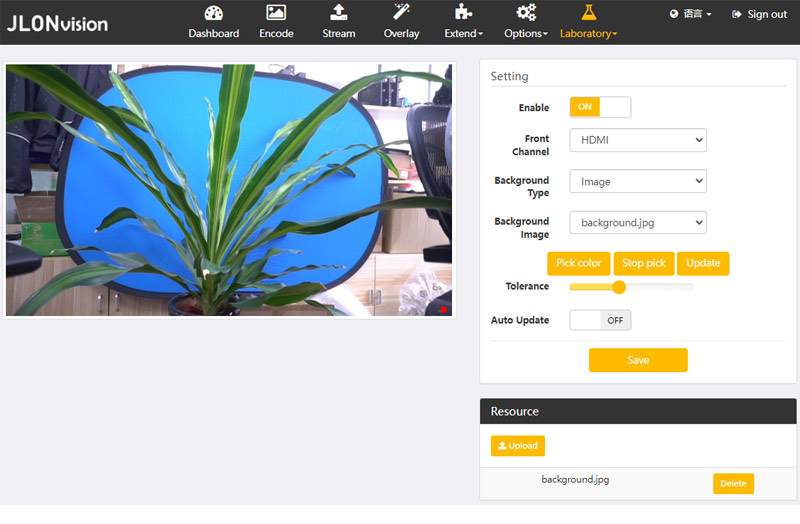Click the Stop pick button
Screen dimensions: 800x524
pos(643,263)
